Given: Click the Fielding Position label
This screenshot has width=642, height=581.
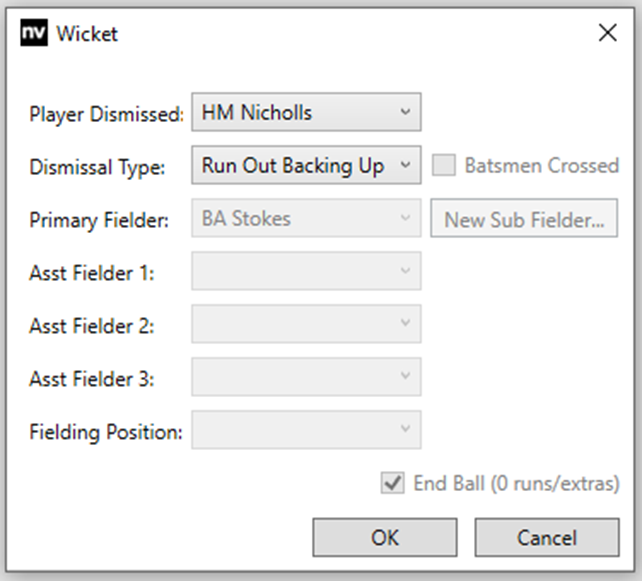Looking at the screenshot, I should 106,433.
